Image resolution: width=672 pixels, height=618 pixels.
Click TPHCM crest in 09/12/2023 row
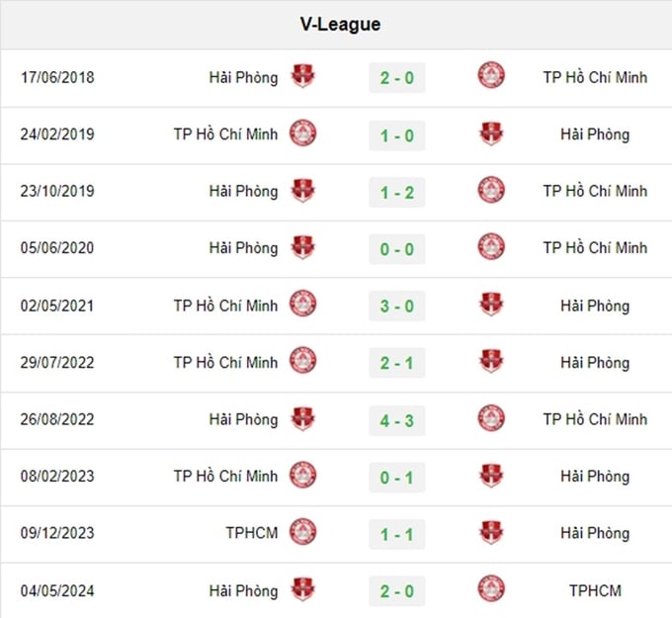point(302,532)
